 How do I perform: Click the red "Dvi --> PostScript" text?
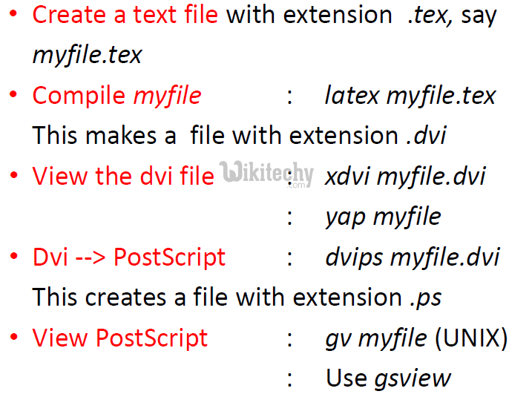(129, 257)
